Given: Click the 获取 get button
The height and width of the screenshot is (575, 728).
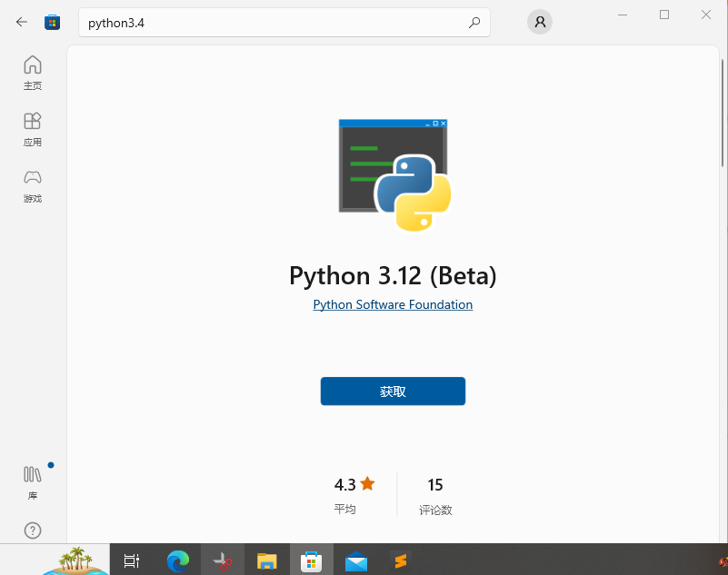Looking at the screenshot, I should (393, 392).
